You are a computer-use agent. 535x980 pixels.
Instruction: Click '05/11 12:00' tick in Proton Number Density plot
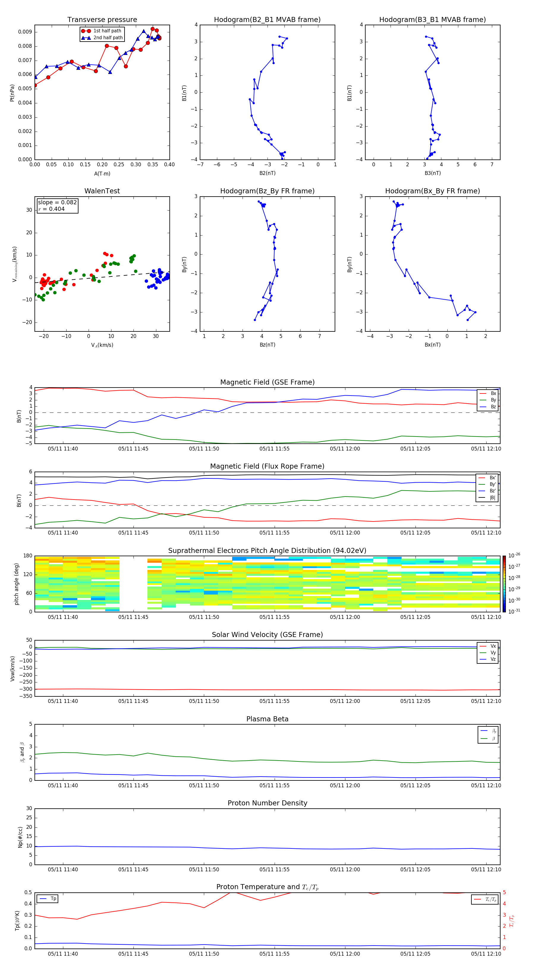pyautogui.click(x=344, y=870)
